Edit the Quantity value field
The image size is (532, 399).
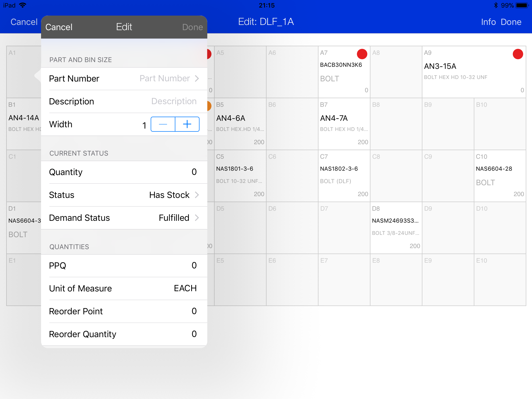(194, 172)
